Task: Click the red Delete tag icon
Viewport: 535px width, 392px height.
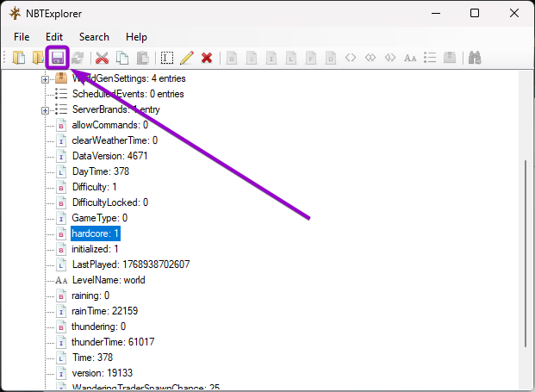Action: point(207,58)
